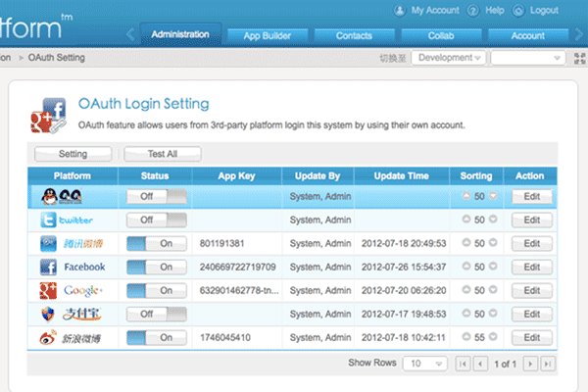Click the QQ penguin platform logo
588x392 pixels.
pos(62,196)
